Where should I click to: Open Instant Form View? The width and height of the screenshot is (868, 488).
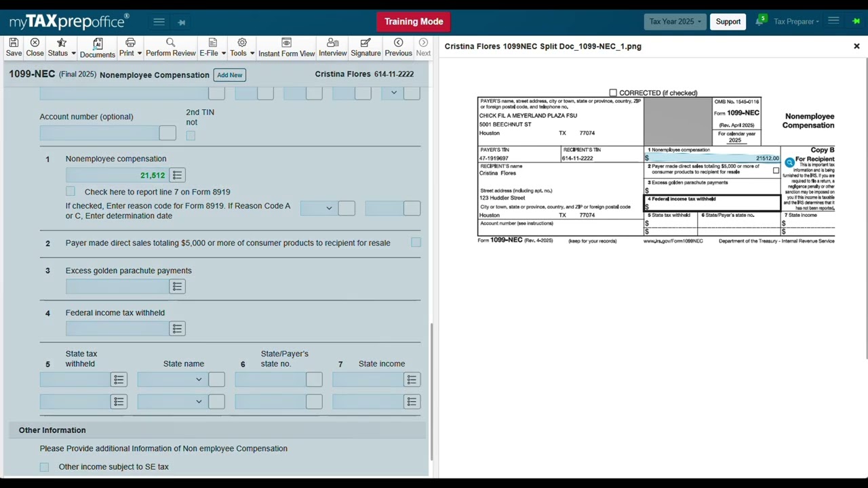click(286, 47)
